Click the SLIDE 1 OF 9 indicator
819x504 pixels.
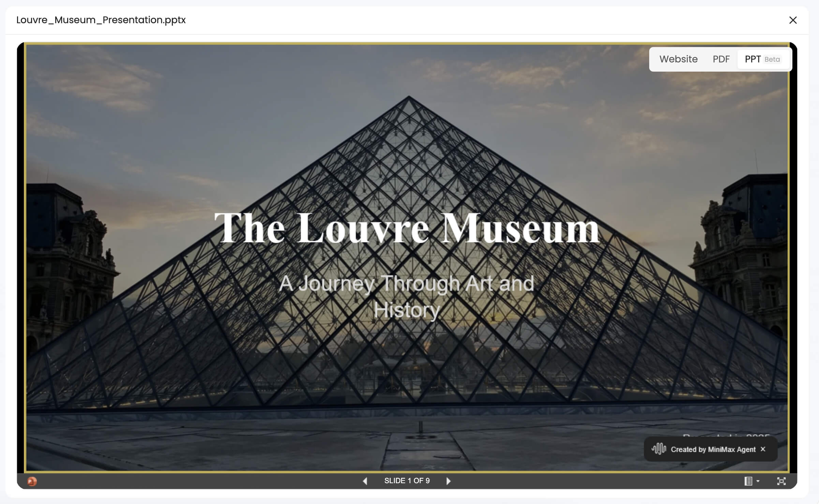coord(407,481)
